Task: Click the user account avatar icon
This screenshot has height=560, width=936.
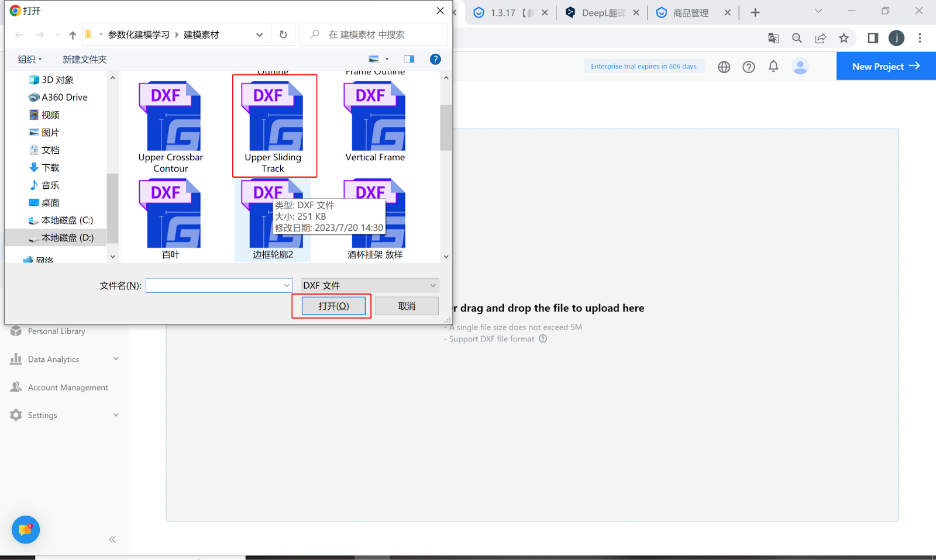Action: coord(800,66)
